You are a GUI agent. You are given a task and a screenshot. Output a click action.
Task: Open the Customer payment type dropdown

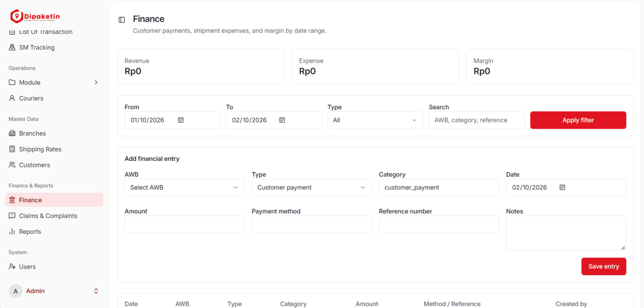(311, 187)
